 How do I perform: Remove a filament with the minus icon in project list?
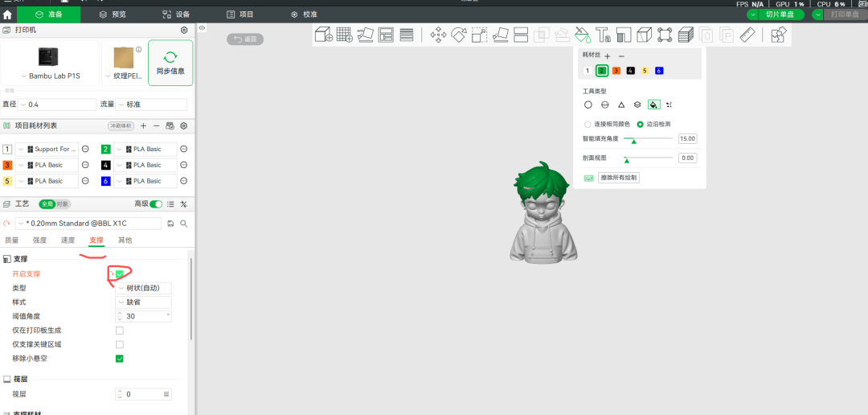(157, 125)
